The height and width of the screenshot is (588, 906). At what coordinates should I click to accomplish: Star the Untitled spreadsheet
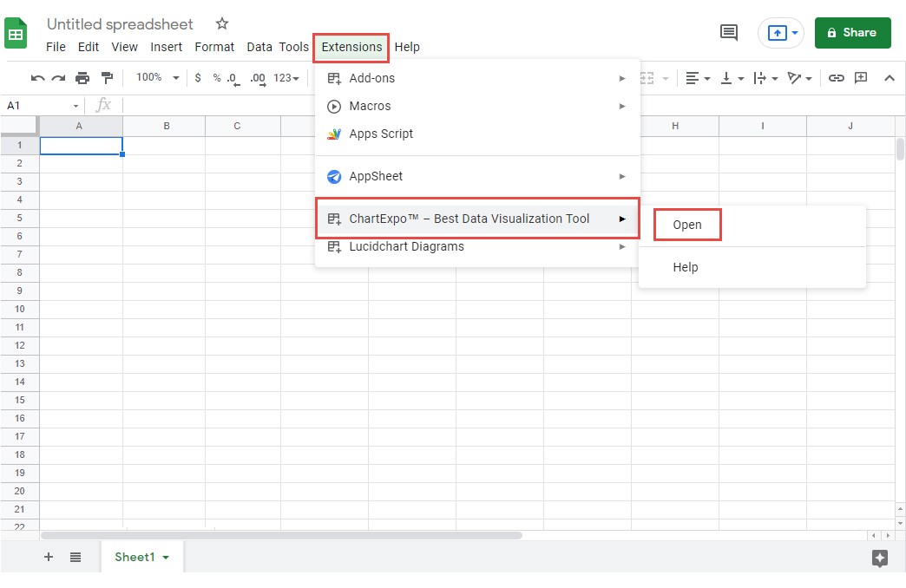point(222,23)
